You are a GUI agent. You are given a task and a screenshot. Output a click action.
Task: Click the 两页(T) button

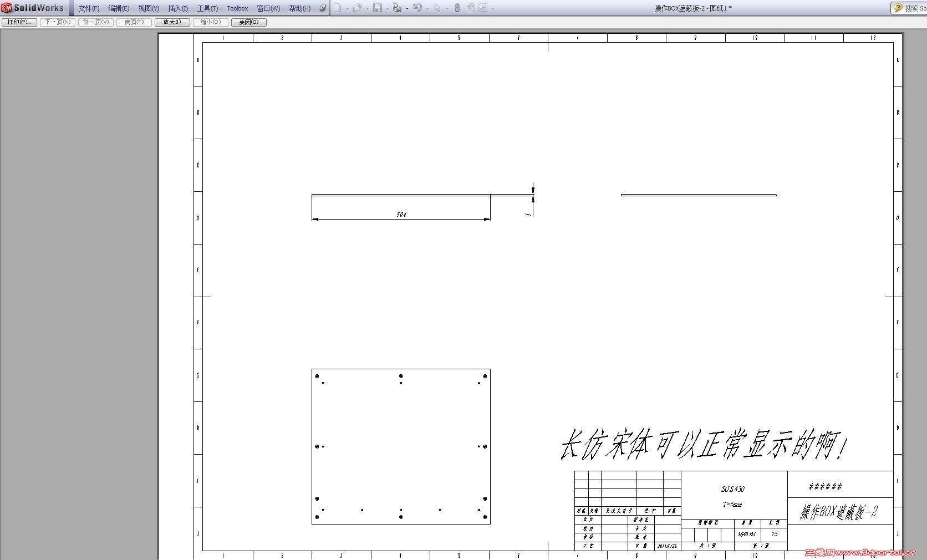pos(134,22)
